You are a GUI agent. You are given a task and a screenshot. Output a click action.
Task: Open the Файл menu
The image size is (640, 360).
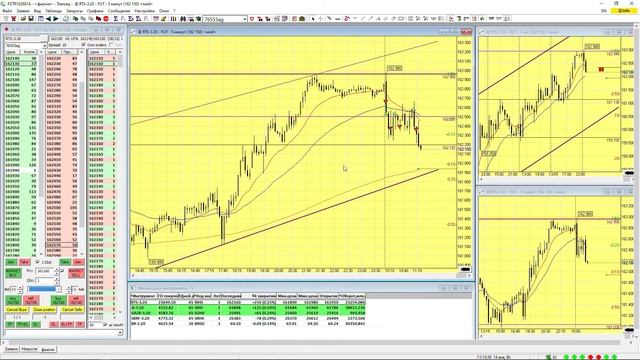click(7, 11)
